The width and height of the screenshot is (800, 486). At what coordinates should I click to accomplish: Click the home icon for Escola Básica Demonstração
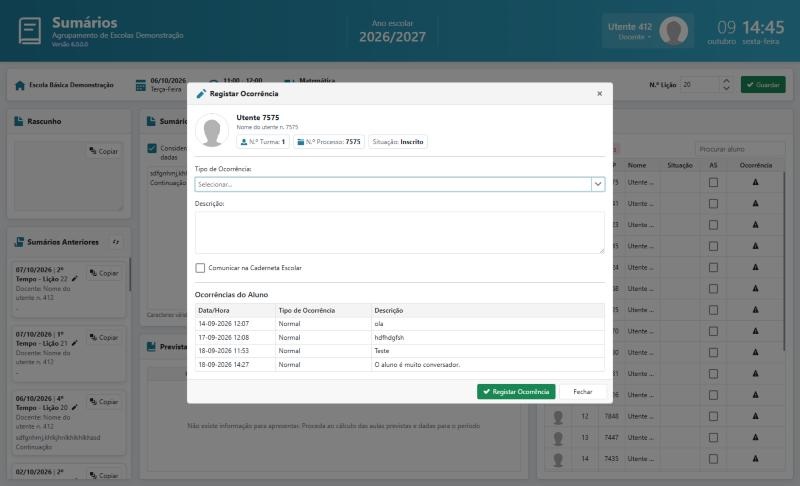pyautogui.click(x=20, y=85)
